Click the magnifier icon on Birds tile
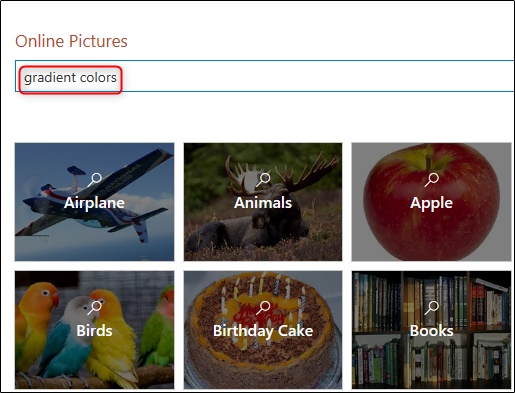 95,308
